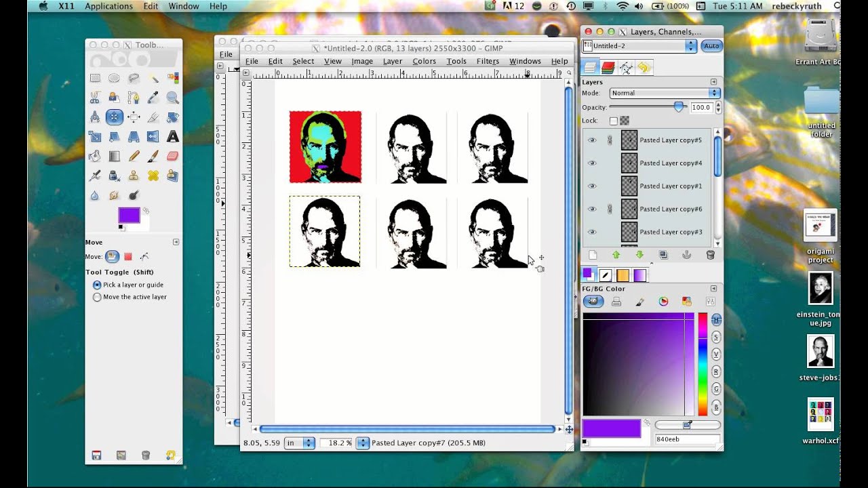Viewport: 868px width, 488px height.
Task: Hide Pasted Layer copy#3 layer
Action: click(592, 232)
